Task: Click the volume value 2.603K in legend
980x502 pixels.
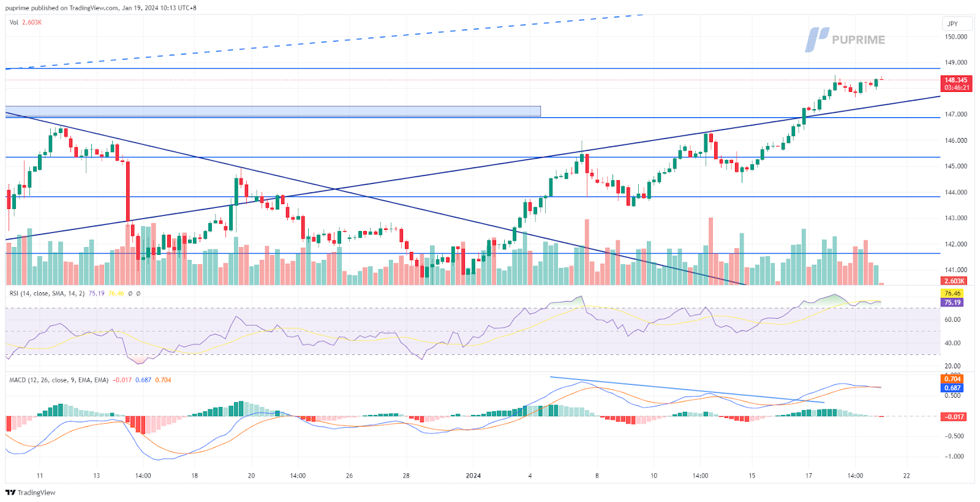Action: pos(32,22)
